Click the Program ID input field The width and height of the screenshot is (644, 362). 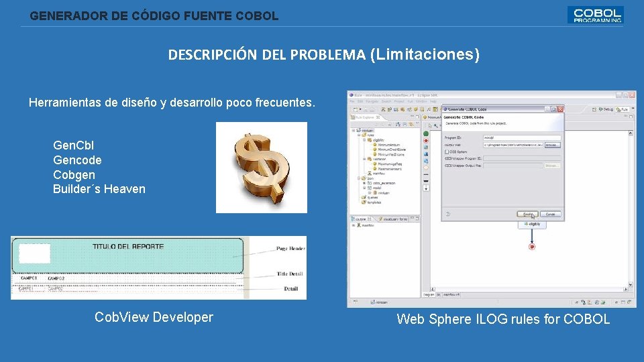coord(522,137)
